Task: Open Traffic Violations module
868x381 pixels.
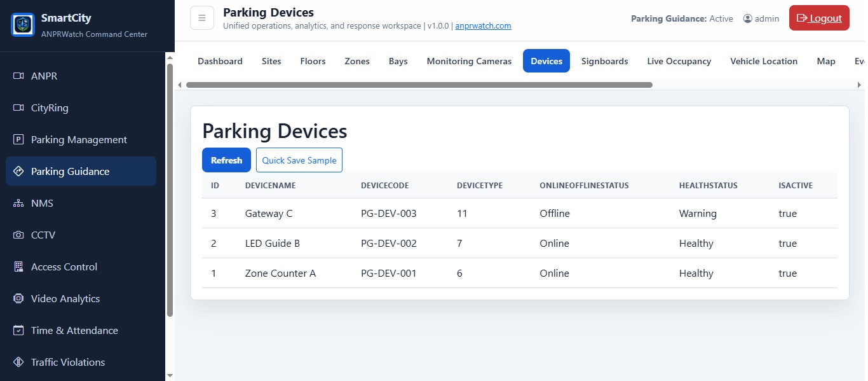Action: pyautogui.click(x=81, y=362)
